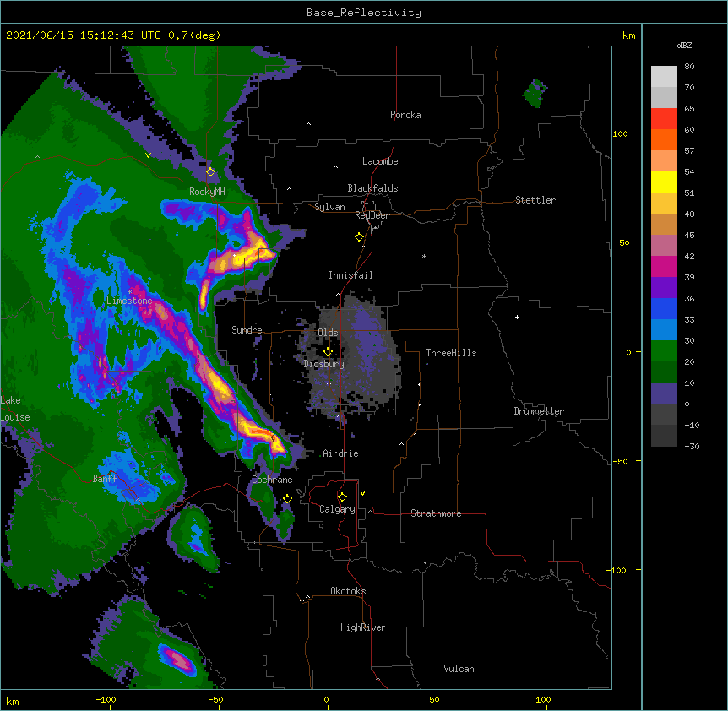Click the Ponoka city label
This screenshot has height=711, width=728.
coord(405,115)
